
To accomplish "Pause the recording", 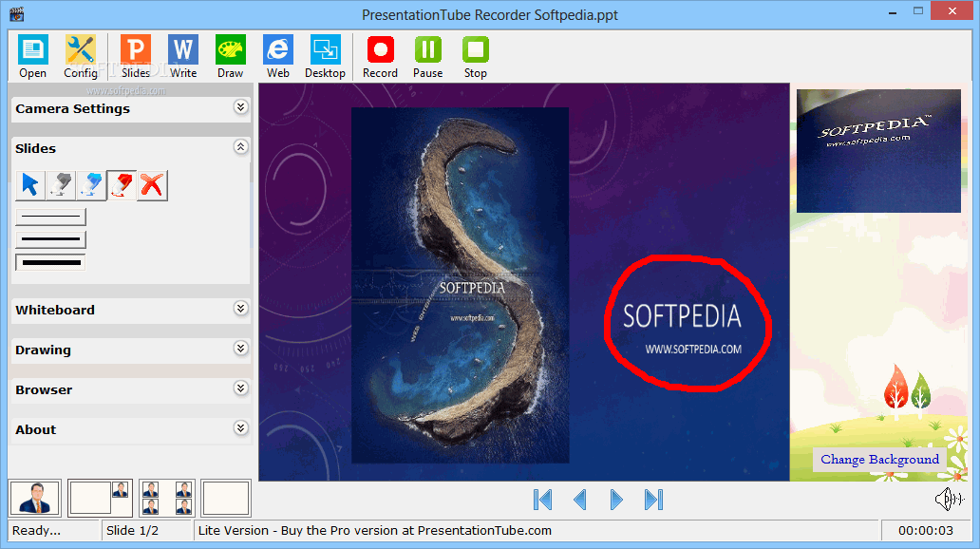I will click(x=428, y=56).
